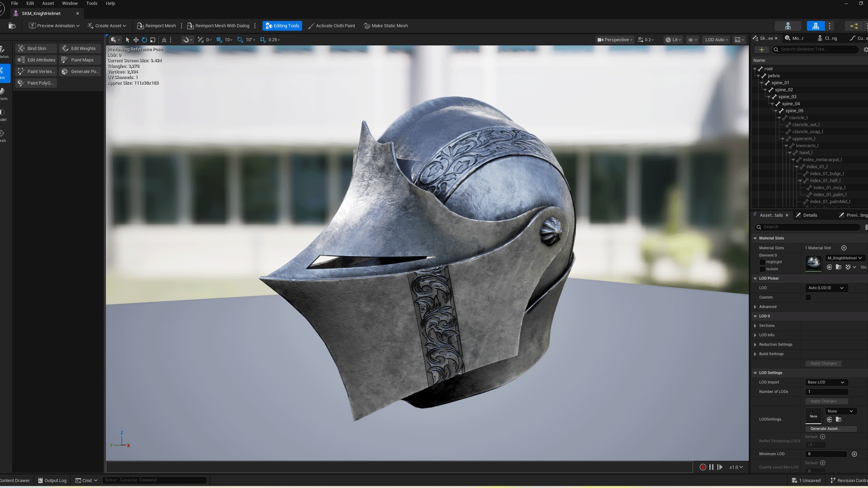The height and width of the screenshot is (488, 868).
Task: Click the green plus Add bone button
Action: 761,50
